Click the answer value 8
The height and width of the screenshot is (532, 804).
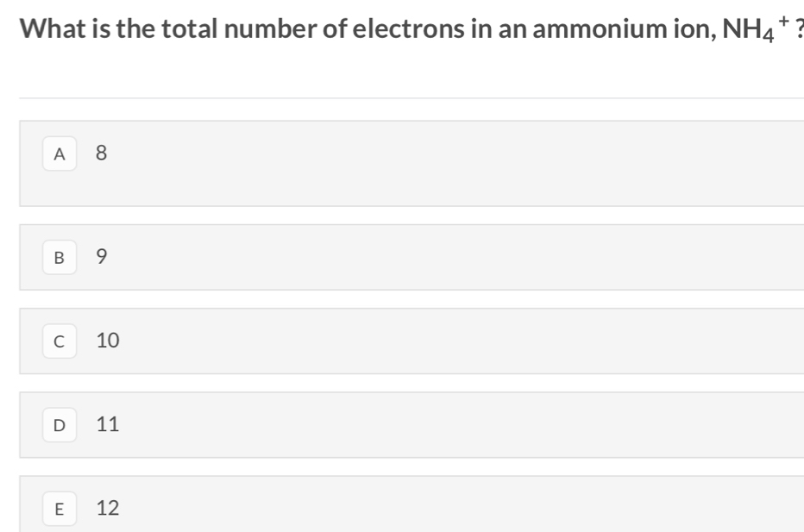coord(102,153)
